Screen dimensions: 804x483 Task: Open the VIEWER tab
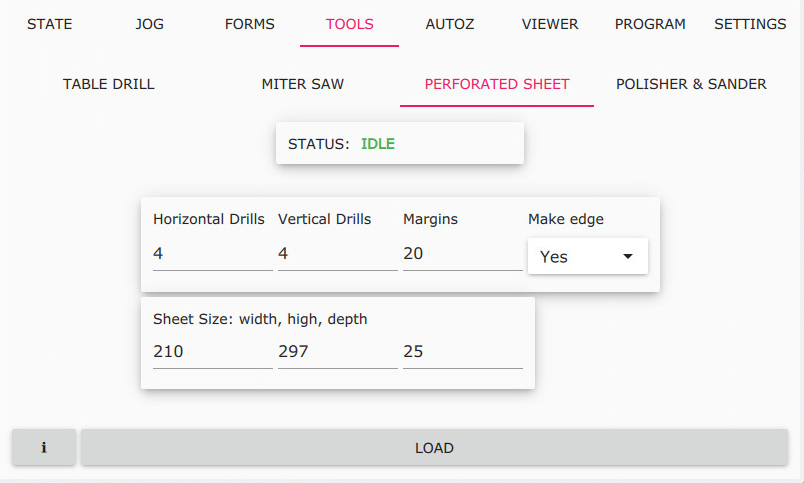(x=549, y=24)
